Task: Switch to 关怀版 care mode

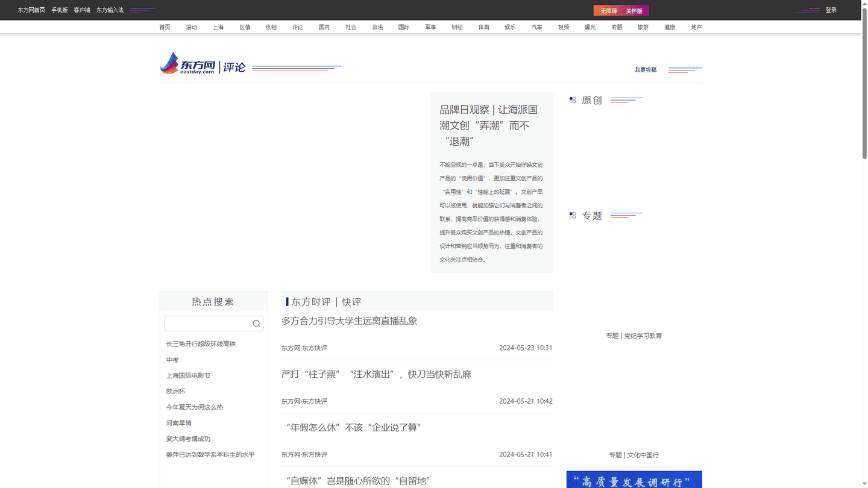Action: [635, 11]
